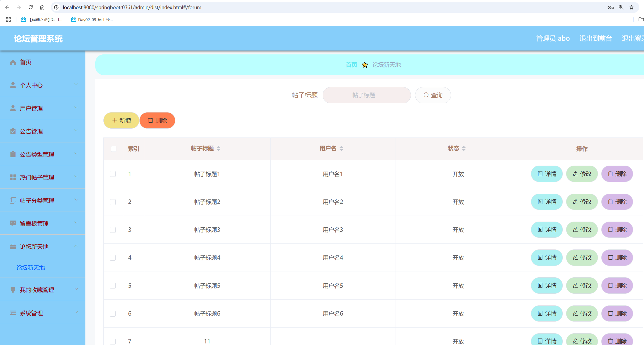Click 详情 button for 帖子标题2

[547, 202]
